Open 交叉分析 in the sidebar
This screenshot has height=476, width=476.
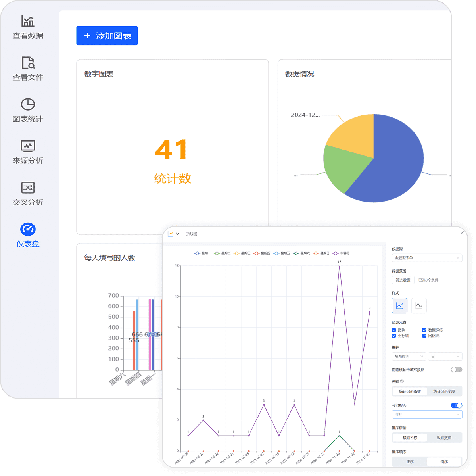point(28,194)
